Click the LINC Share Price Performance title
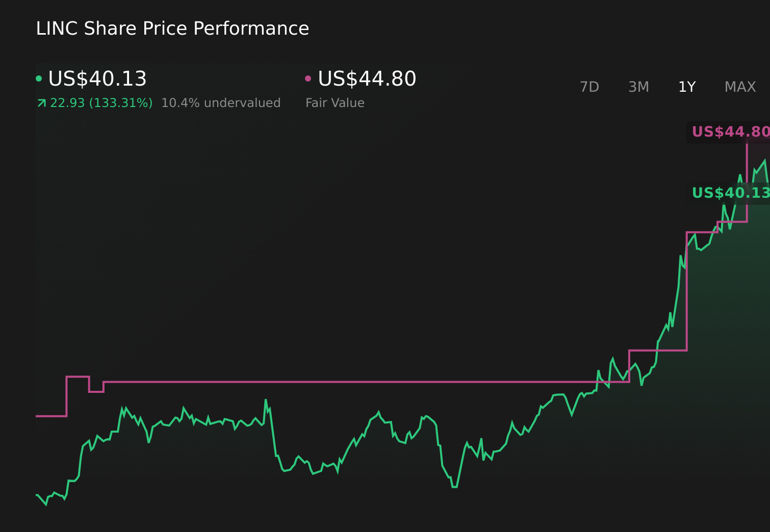This screenshot has height=532, width=770. [172, 28]
